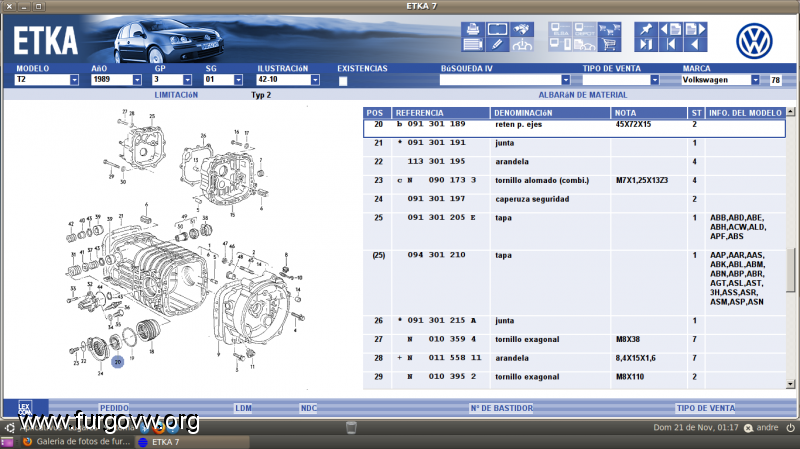
Task: Open the ILUSTRACIÓN dropdown showing 42-10
Action: point(315,80)
